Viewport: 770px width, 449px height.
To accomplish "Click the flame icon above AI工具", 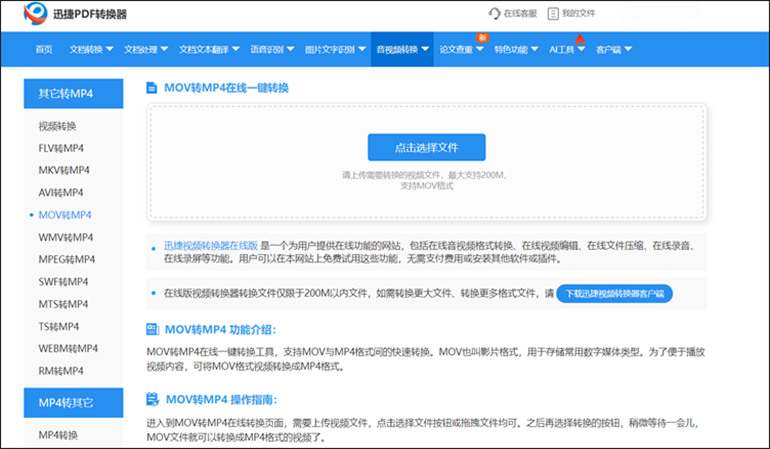I will (x=580, y=39).
